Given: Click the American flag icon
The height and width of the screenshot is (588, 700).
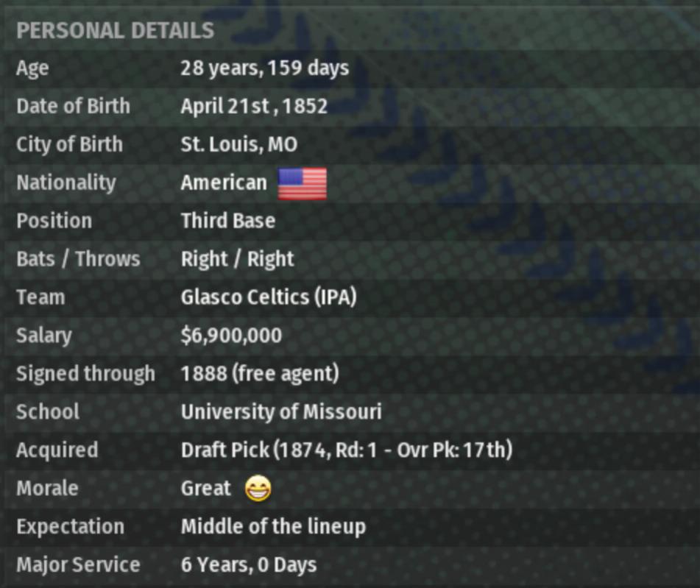Looking at the screenshot, I should click(302, 183).
